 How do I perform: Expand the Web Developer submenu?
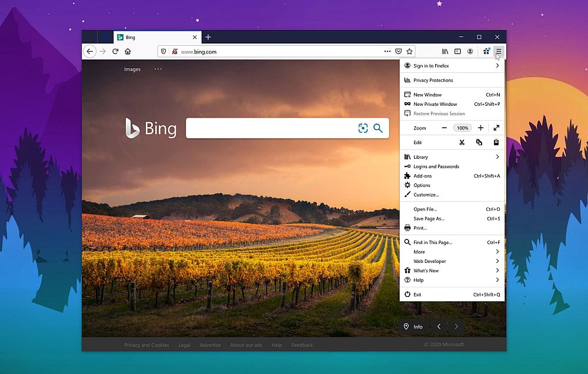click(x=497, y=261)
